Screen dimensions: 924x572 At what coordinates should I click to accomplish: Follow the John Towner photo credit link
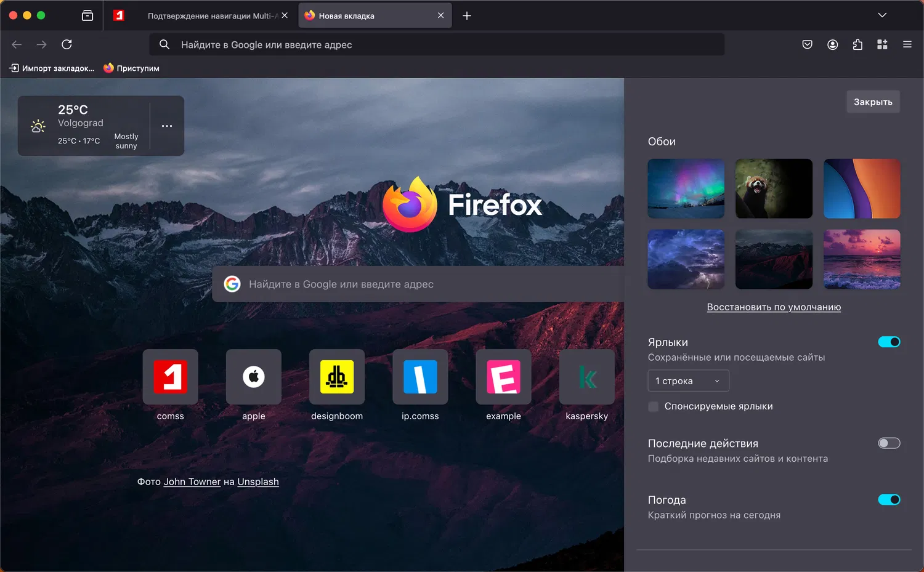[192, 481]
